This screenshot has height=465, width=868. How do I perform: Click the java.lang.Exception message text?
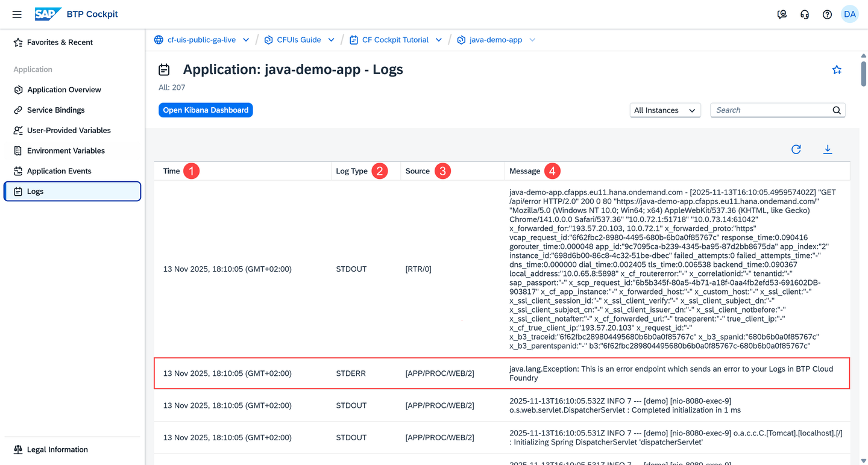click(671, 373)
